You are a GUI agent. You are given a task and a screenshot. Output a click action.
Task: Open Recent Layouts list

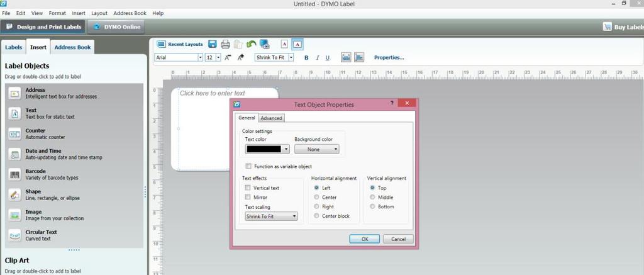point(180,45)
